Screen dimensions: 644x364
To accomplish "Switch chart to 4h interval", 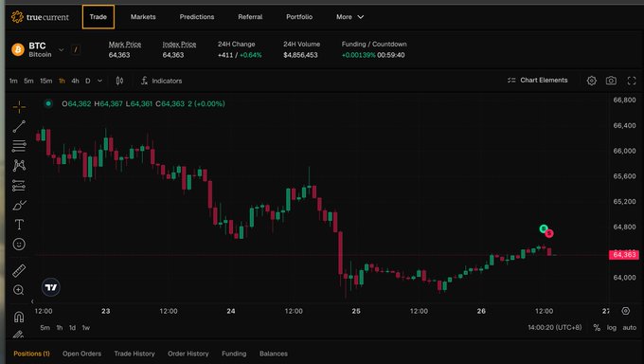I will point(75,81).
